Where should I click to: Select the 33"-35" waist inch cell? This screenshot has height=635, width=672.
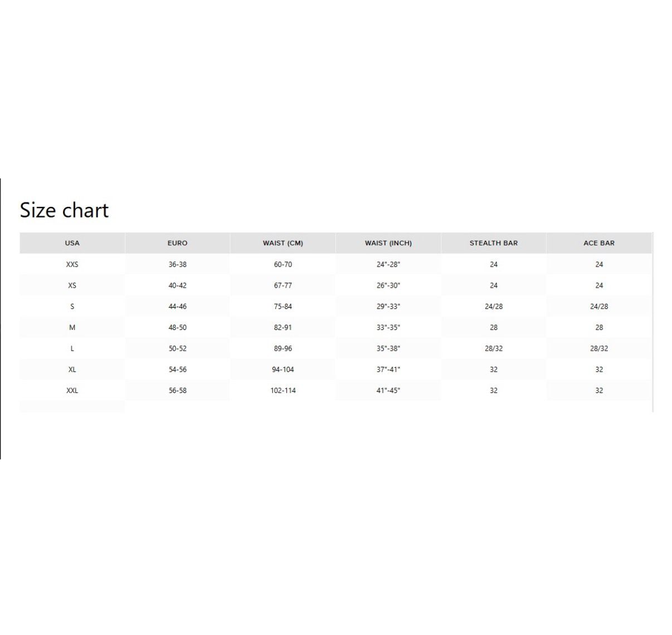click(x=388, y=328)
